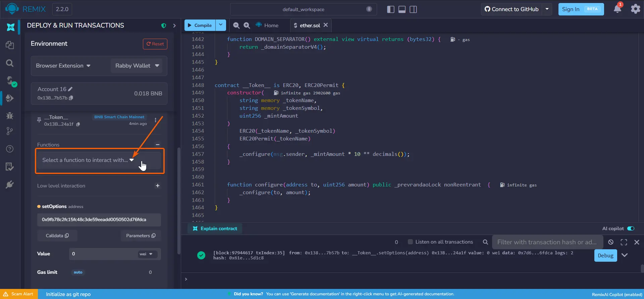Open the Debugger bug icon in sidebar

pyautogui.click(x=10, y=116)
